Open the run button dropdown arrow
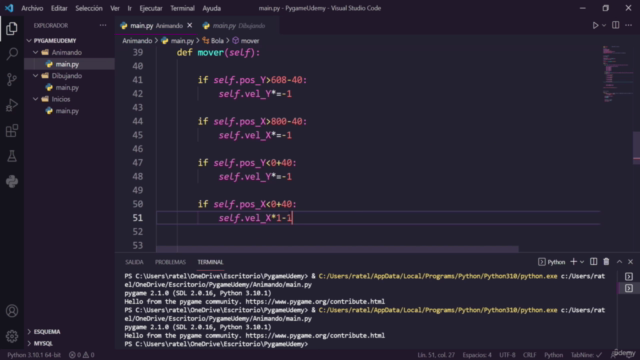The width and height of the screenshot is (640, 360). pyautogui.click(x=604, y=25)
